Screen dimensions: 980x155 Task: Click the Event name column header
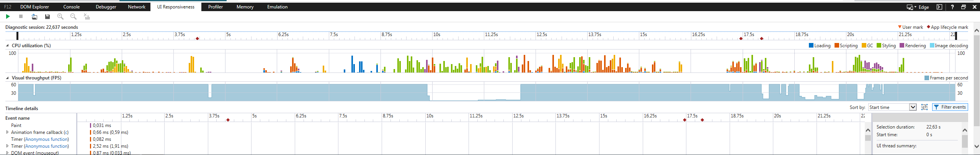click(x=18, y=118)
